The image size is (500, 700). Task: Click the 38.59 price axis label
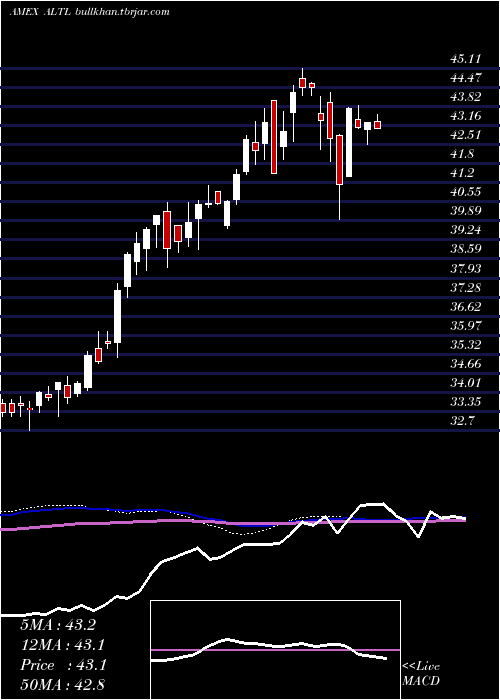[x=465, y=249]
